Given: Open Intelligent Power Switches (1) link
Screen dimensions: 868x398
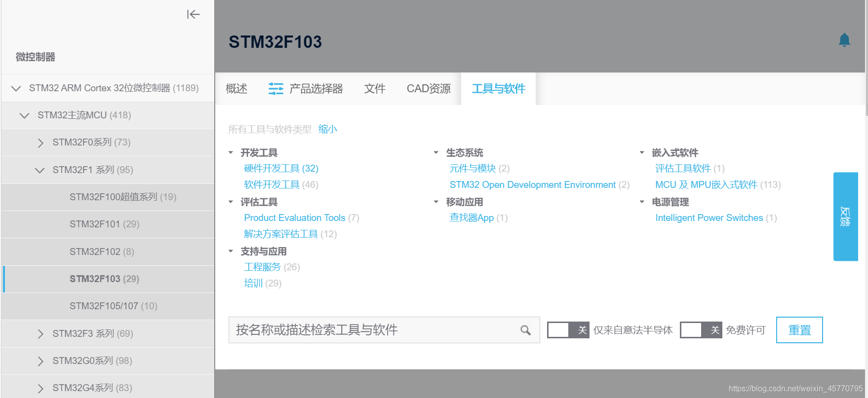Looking at the screenshot, I should point(716,218).
